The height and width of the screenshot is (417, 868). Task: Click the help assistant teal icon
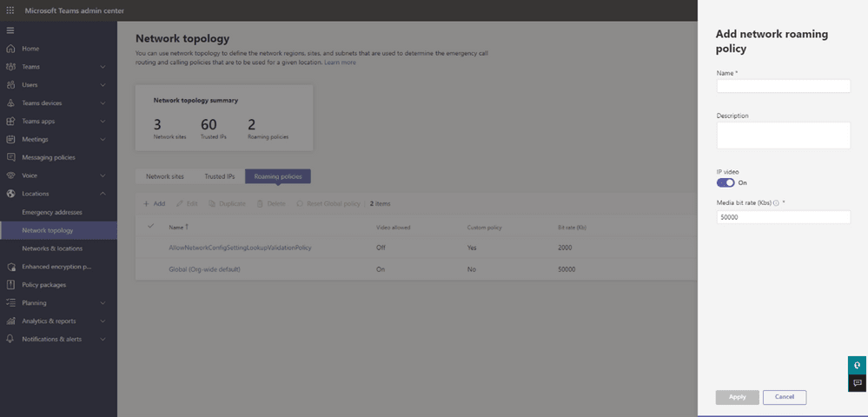click(x=857, y=366)
